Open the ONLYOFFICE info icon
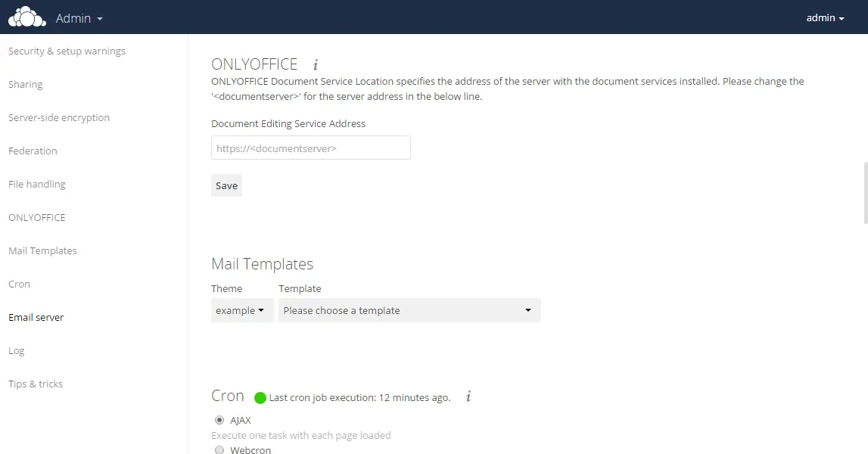Viewport: 868px width, 454px height. (x=316, y=65)
